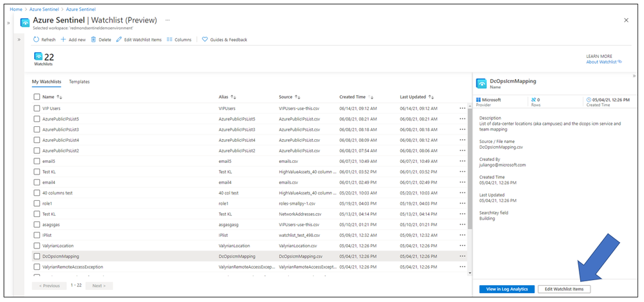Image resolution: width=644 pixels, height=302 pixels.
Task: Check the IPlist row checkbox
Action: pos(37,235)
